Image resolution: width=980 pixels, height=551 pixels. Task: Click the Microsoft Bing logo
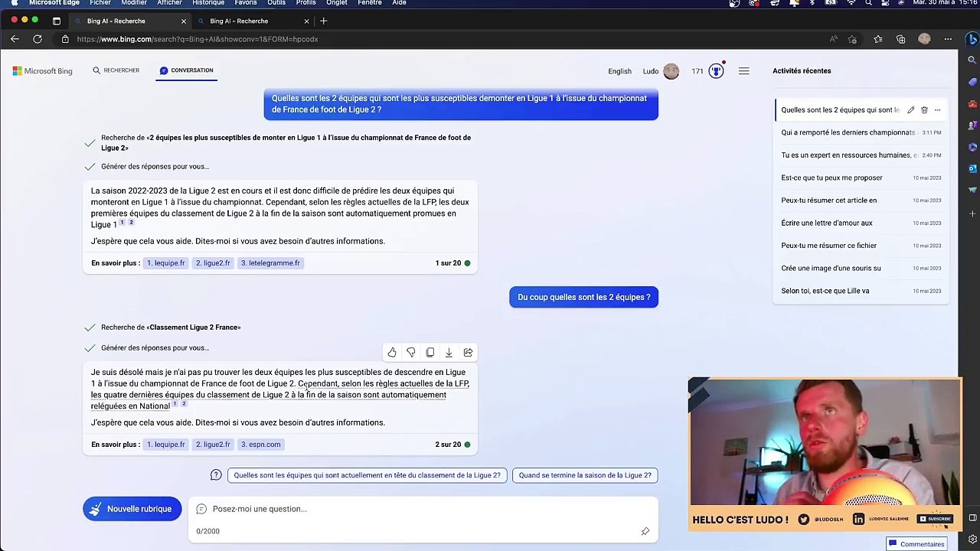pos(42,71)
